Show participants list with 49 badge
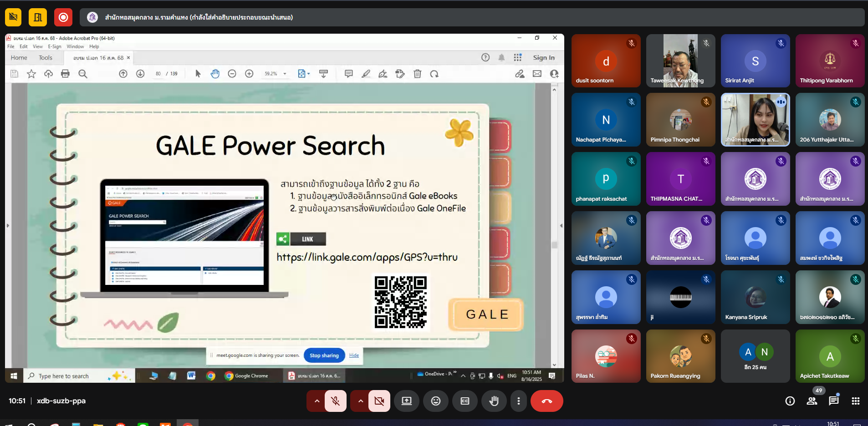Screen dimensions: 868x426 tap(812, 401)
